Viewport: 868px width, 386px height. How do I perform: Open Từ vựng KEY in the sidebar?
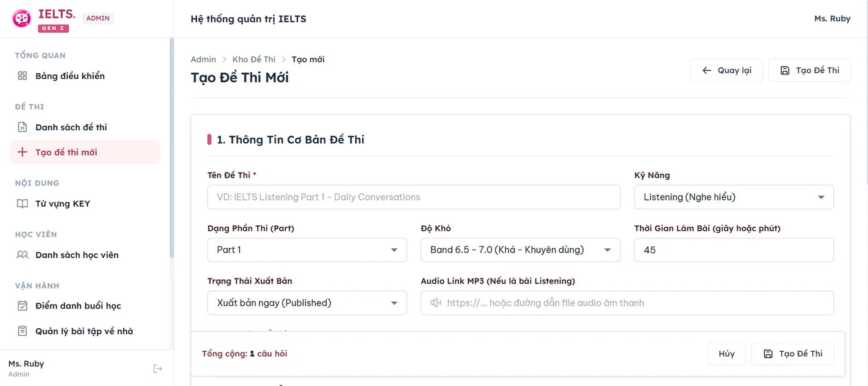coord(84,204)
